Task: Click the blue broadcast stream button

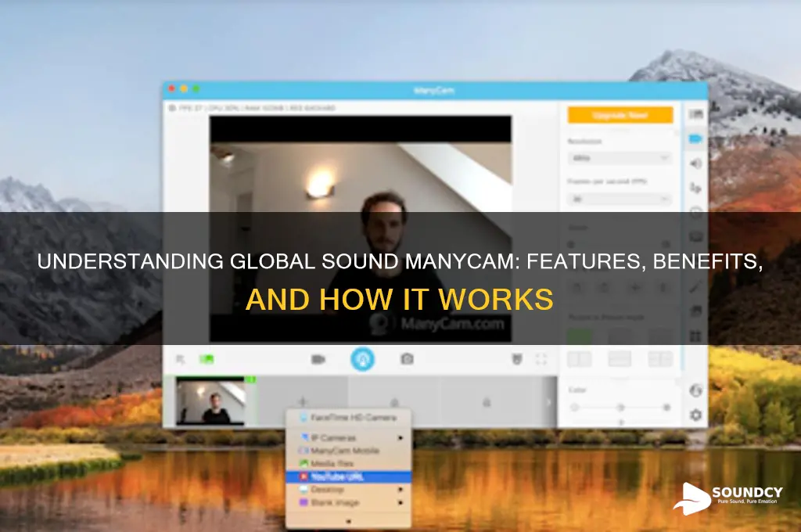Action: pyautogui.click(x=363, y=359)
